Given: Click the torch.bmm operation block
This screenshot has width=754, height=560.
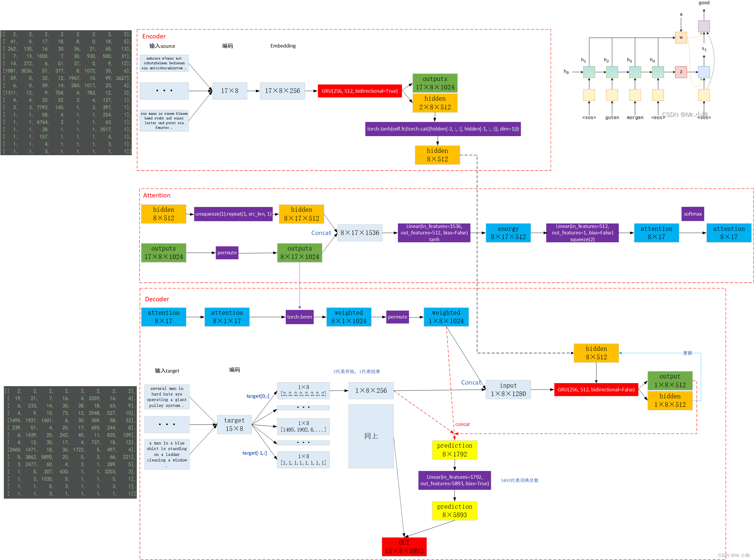Looking at the screenshot, I should click(299, 317).
